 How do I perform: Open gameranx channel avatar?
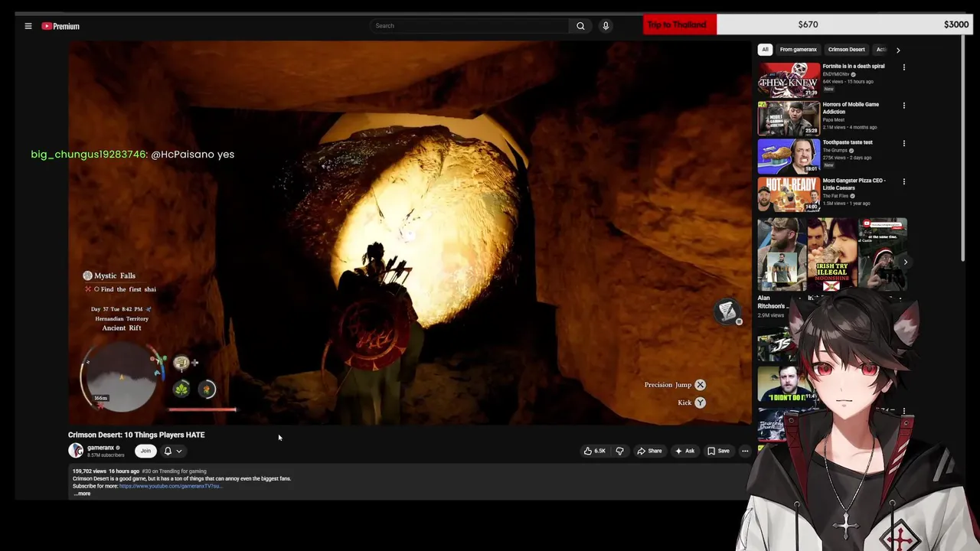pos(76,451)
